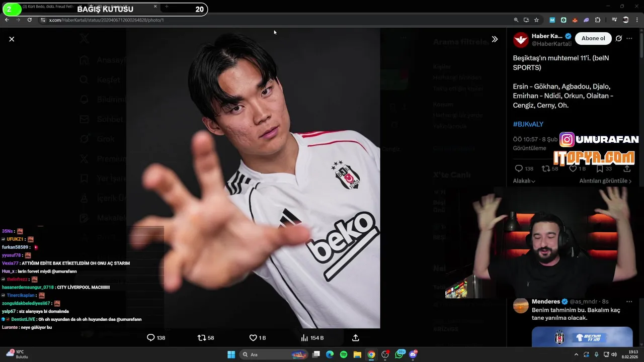
Task: Open File Explorer from the taskbar
Action: click(x=357, y=354)
